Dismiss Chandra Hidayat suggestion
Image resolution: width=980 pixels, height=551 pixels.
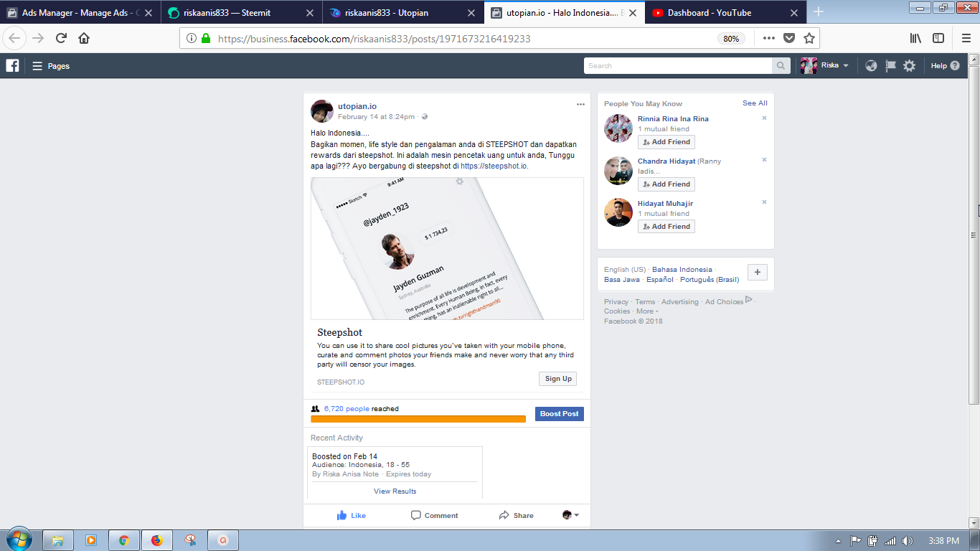pyautogui.click(x=764, y=160)
